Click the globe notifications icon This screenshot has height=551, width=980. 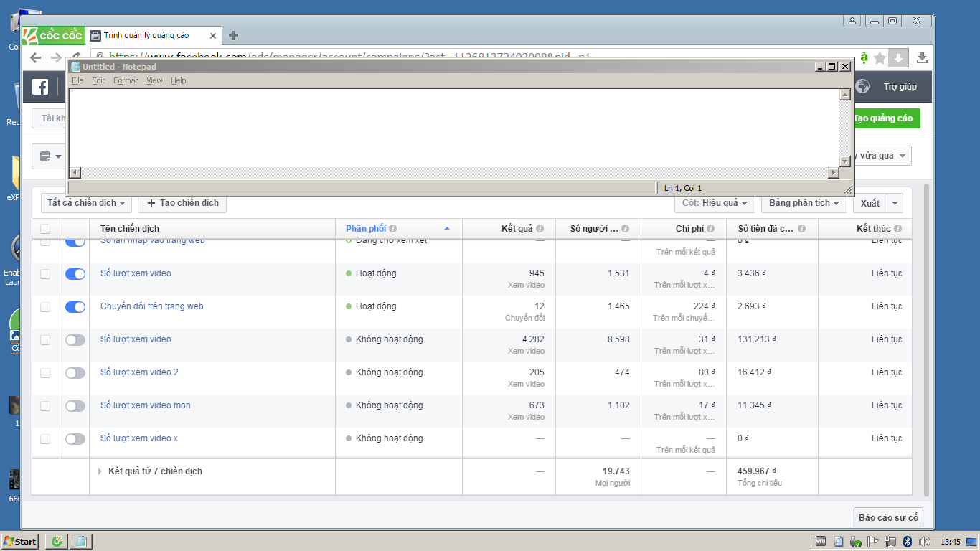[x=862, y=87]
